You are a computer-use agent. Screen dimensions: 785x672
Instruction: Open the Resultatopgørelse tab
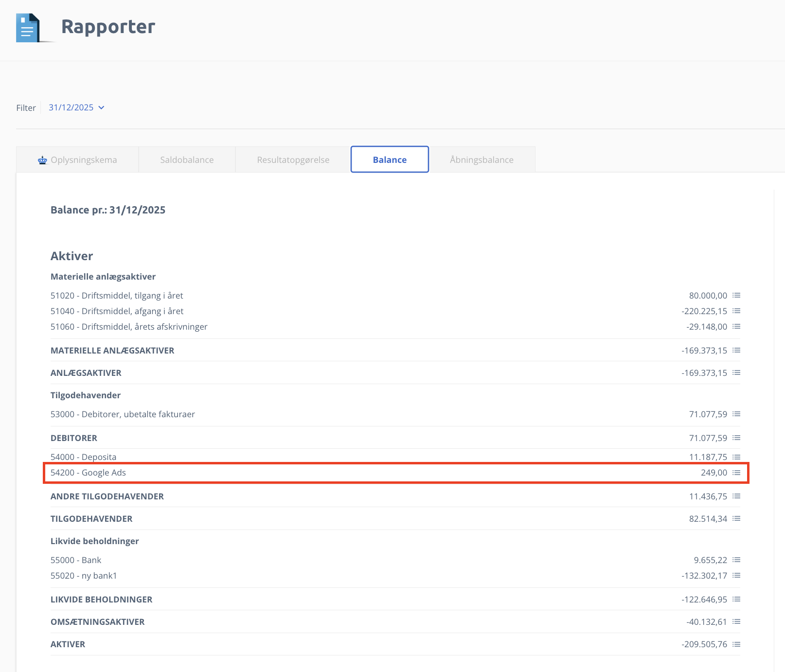tap(293, 160)
